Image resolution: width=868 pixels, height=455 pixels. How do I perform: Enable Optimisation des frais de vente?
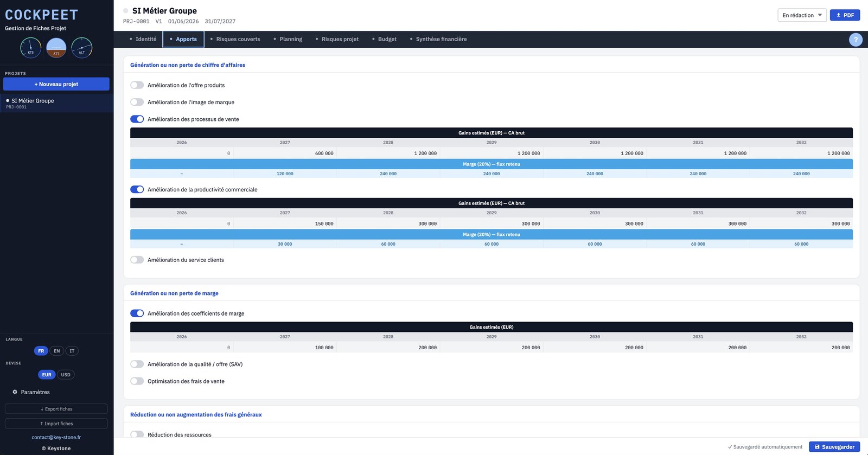tap(137, 381)
